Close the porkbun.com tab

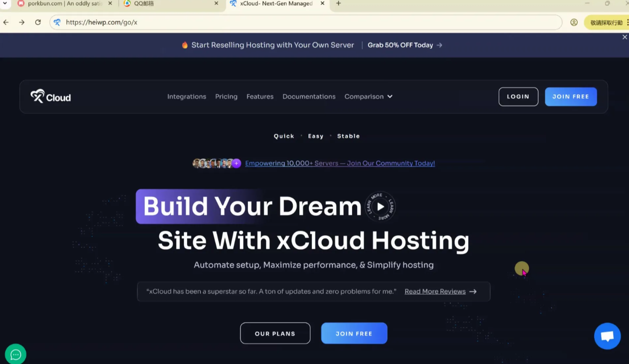click(110, 3)
